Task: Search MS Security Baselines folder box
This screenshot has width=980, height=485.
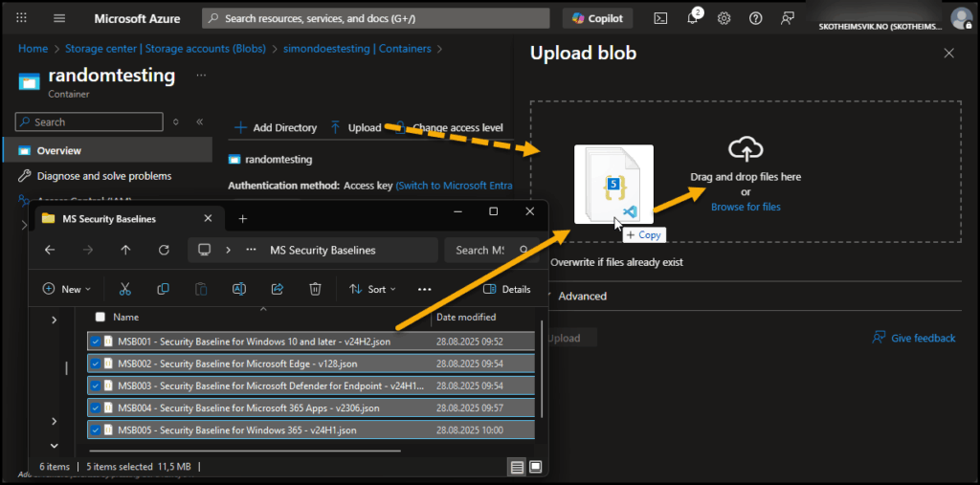Action: pyautogui.click(x=490, y=250)
